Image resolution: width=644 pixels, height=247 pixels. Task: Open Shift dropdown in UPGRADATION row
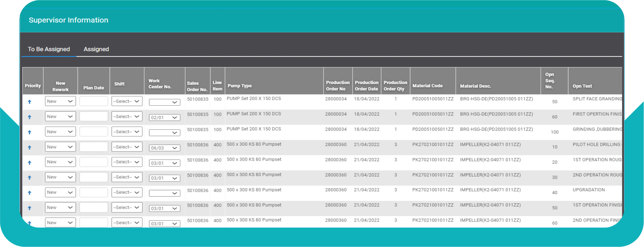tap(127, 192)
